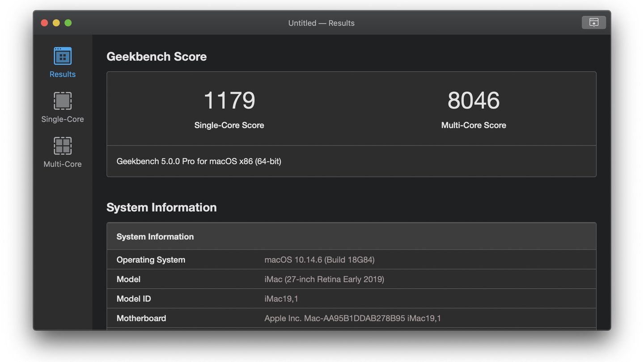
Task: Click the green zoom window button
Action: [68, 23]
